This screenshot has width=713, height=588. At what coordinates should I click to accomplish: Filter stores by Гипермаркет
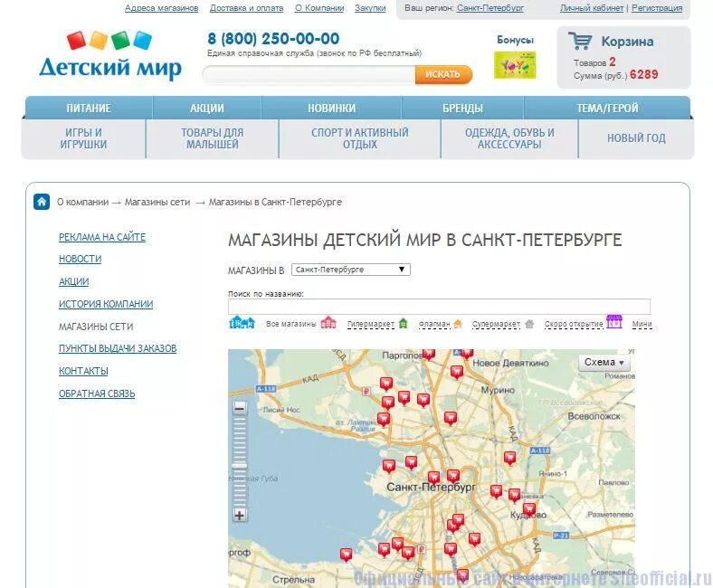(371, 324)
